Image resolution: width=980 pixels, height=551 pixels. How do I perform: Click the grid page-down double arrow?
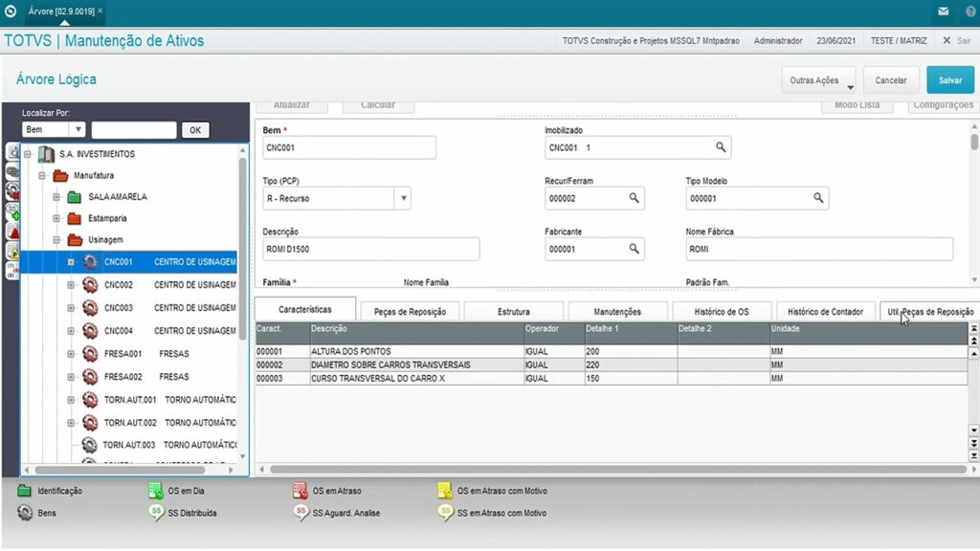tap(973, 443)
